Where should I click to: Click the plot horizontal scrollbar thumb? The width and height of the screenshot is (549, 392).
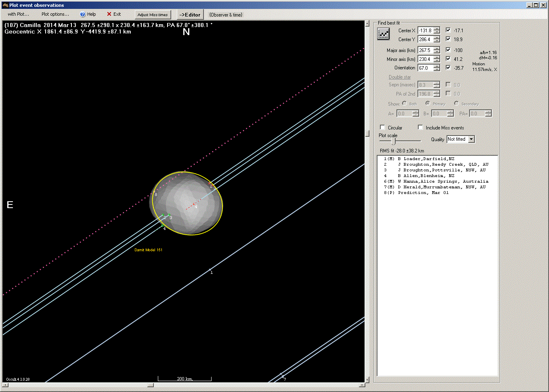(150, 385)
